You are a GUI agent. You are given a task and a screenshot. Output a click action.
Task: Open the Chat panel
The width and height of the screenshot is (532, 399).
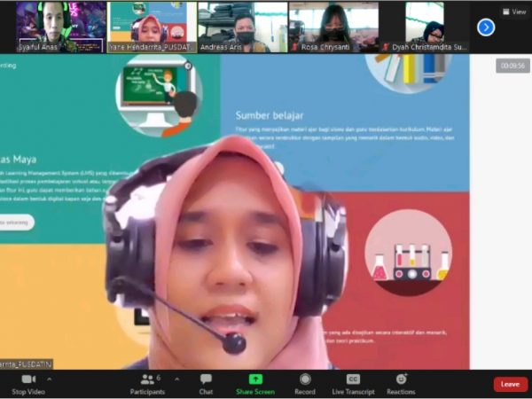(206, 384)
